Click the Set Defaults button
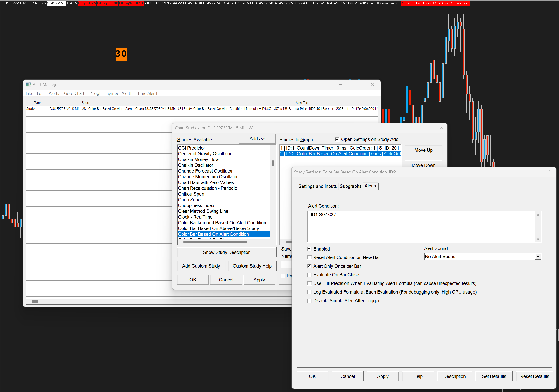559x392 pixels. pyautogui.click(x=494, y=376)
